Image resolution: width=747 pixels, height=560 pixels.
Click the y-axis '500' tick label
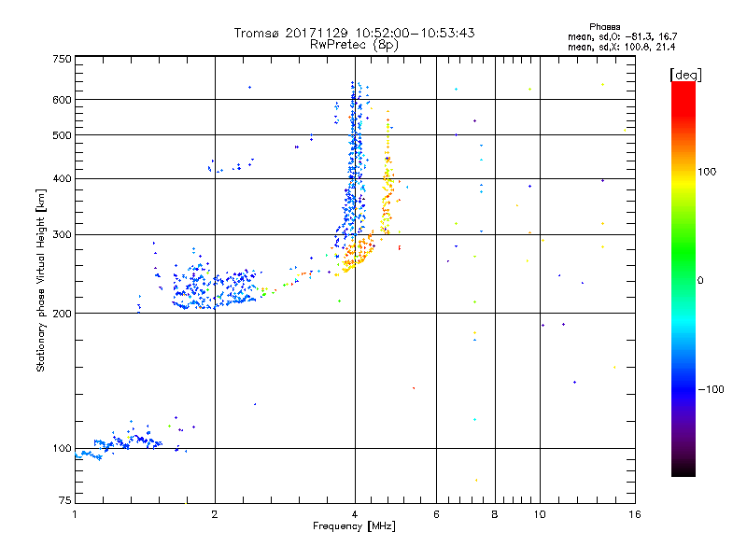click(62, 135)
